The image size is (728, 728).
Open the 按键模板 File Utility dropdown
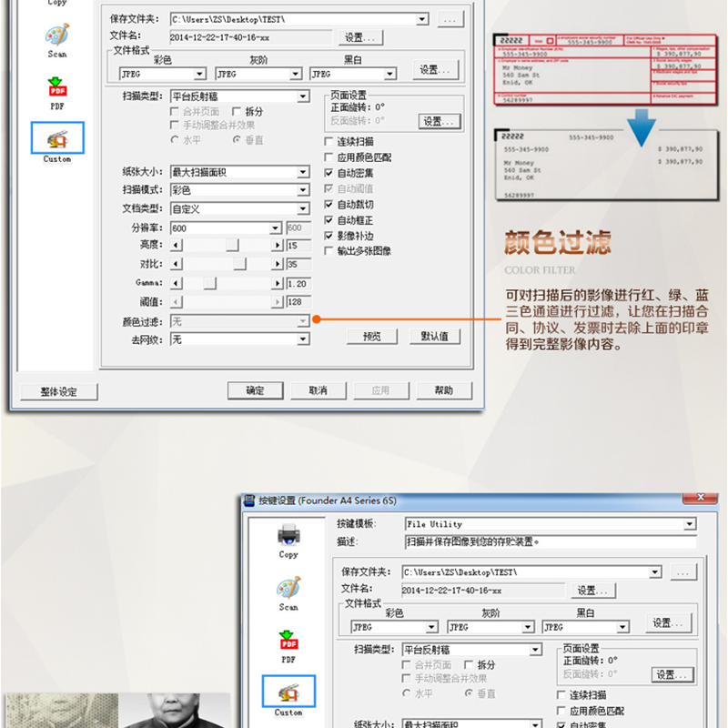[x=689, y=524]
